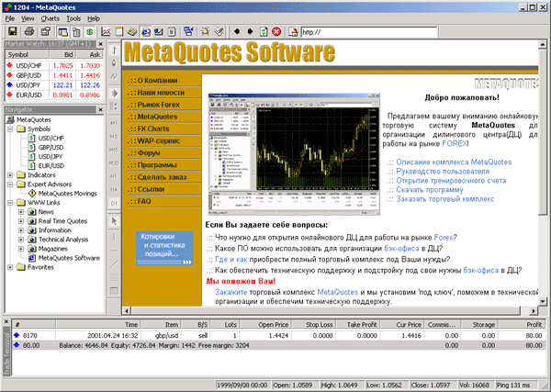
Task: Toggle the green dollar Terminal button
Action: click(x=90, y=32)
